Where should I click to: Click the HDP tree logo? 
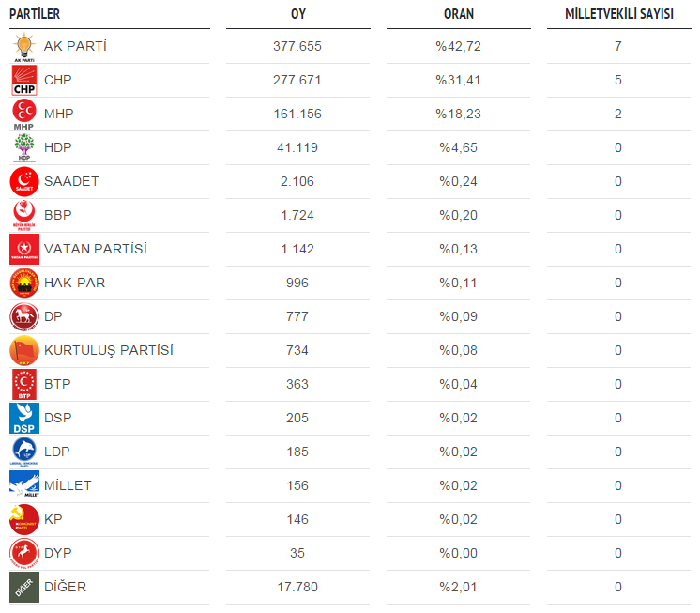tap(24, 148)
